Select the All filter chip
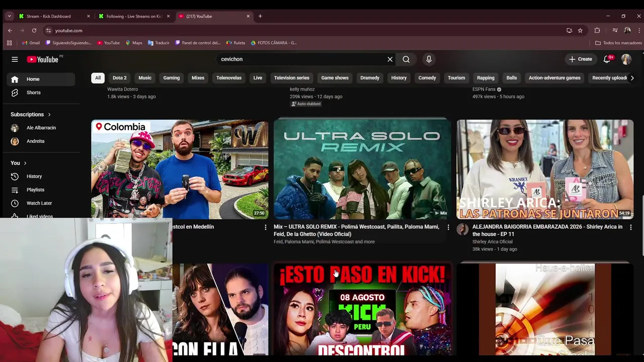The image size is (644, 362). [x=98, y=78]
